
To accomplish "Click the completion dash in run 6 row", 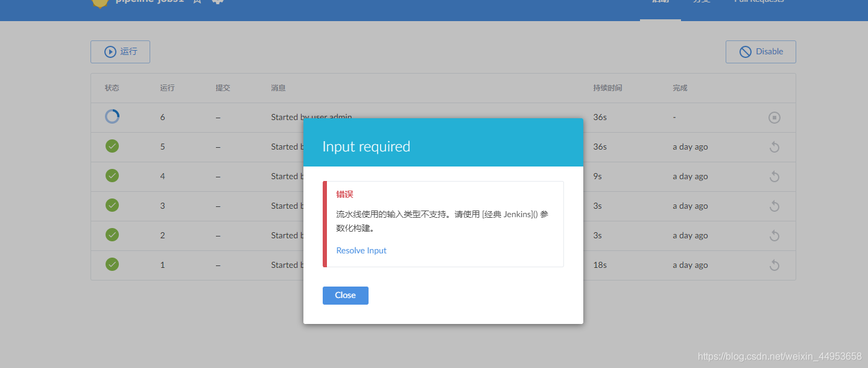I will [x=674, y=118].
